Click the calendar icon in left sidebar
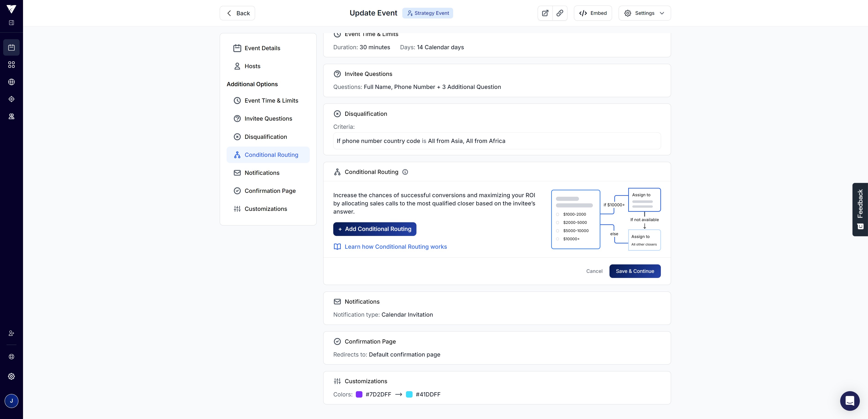 point(11,47)
